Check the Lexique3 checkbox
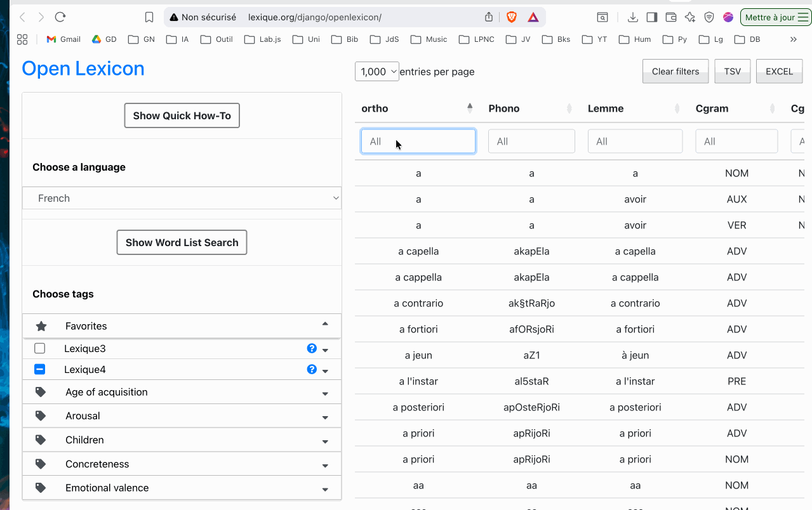This screenshot has width=812, height=510. 40,348
